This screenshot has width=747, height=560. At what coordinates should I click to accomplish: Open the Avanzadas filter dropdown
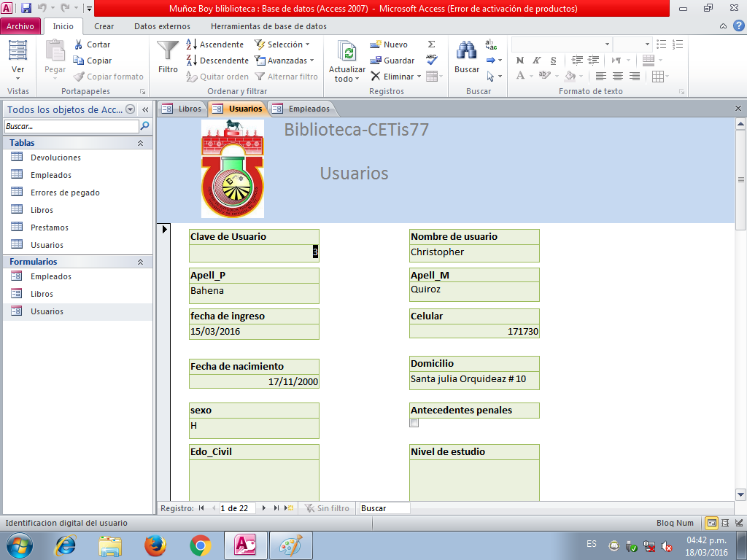point(285,61)
